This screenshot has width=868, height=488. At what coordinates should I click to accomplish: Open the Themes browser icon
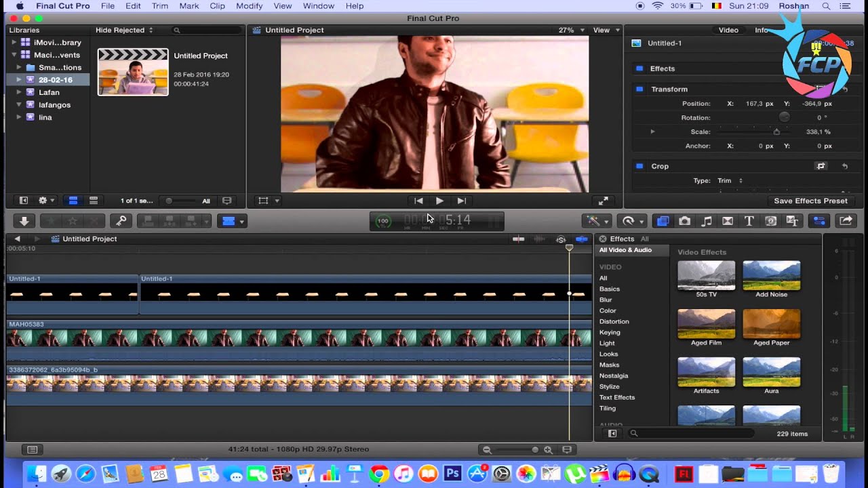(791, 221)
